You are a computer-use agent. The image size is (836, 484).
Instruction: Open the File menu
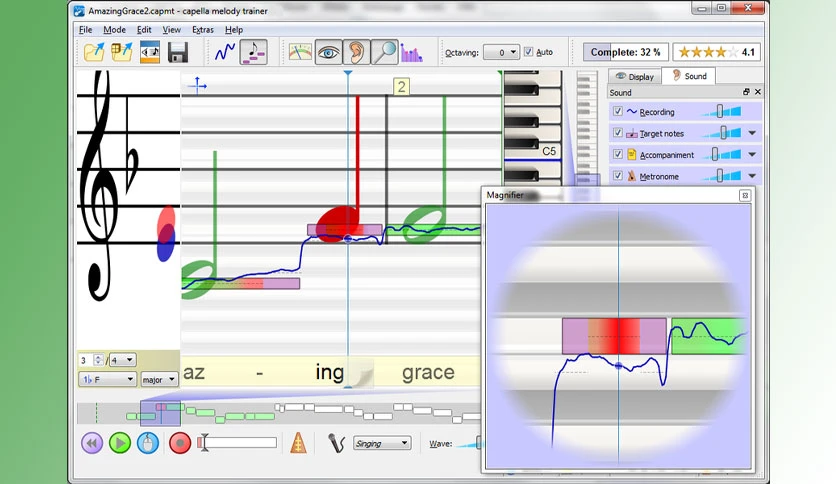tap(85, 30)
